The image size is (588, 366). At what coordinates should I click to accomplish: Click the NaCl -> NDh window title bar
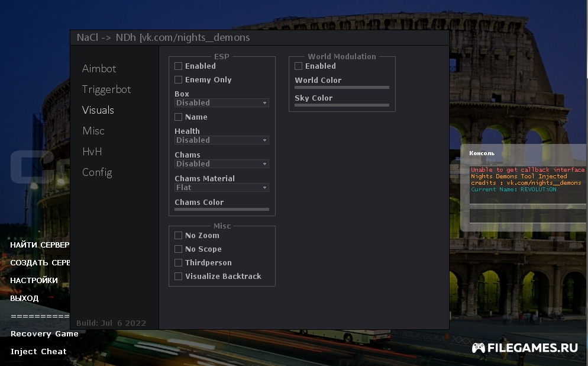click(x=260, y=37)
